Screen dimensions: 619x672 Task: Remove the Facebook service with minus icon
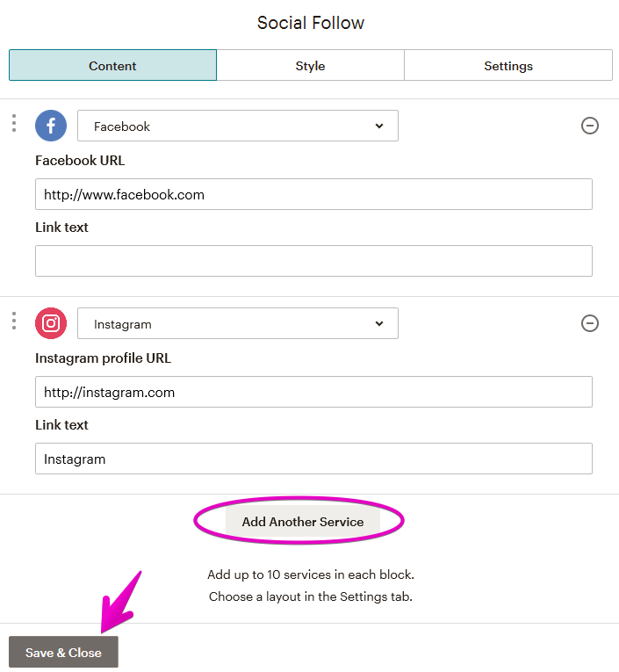(590, 126)
